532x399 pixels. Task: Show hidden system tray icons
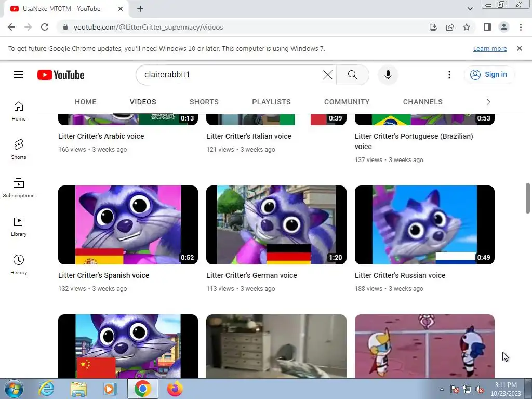click(x=442, y=389)
